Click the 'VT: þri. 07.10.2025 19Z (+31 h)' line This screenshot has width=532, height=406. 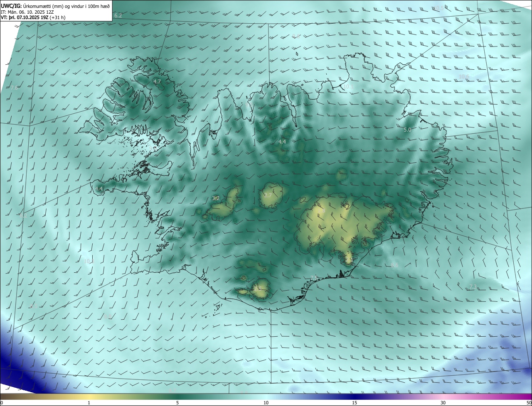(33, 17)
